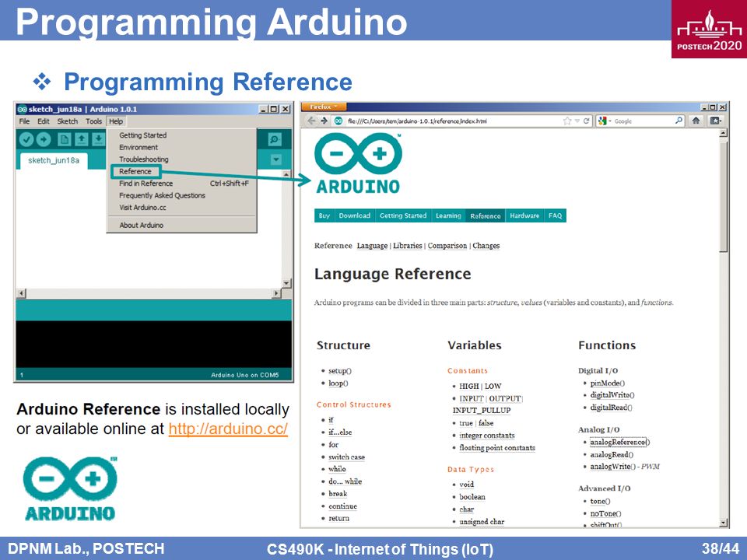Click the Buy tab on Arduino page
747x560 pixels.
[x=324, y=215]
